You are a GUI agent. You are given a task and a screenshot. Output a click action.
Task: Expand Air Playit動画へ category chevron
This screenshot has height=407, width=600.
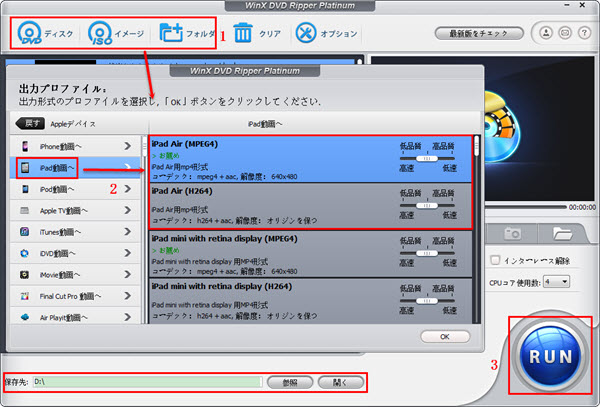coord(127,317)
